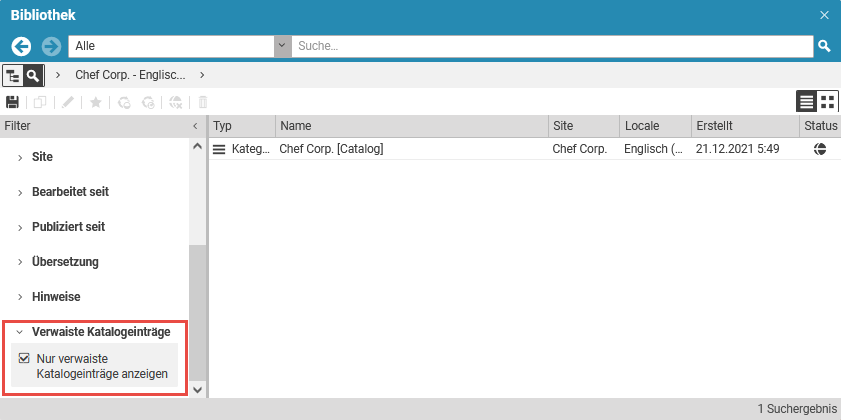This screenshot has height=420, width=841.
Task: Switch to list view
Action: pos(806,101)
